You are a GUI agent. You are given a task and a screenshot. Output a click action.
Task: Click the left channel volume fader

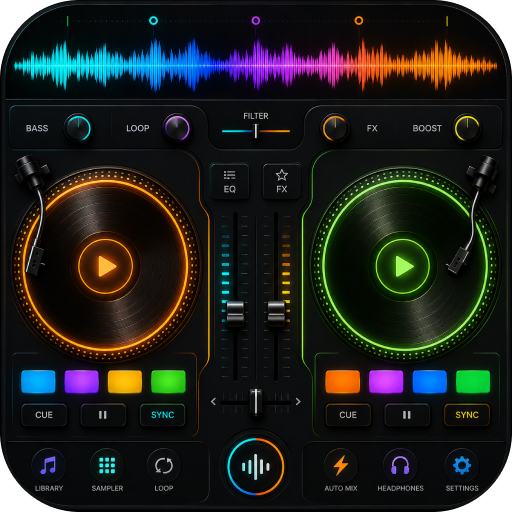tap(235, 313)
